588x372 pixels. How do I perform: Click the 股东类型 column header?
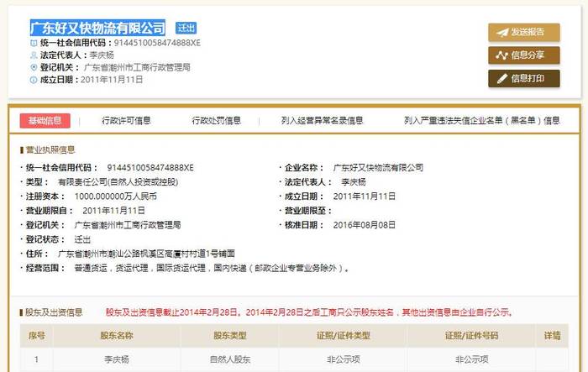point(230,335)
